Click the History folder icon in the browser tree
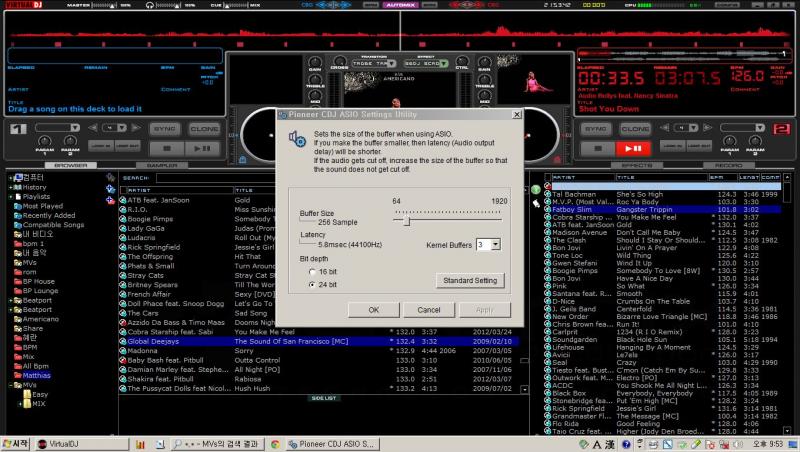Screen dimensions: 800x452 16,187
